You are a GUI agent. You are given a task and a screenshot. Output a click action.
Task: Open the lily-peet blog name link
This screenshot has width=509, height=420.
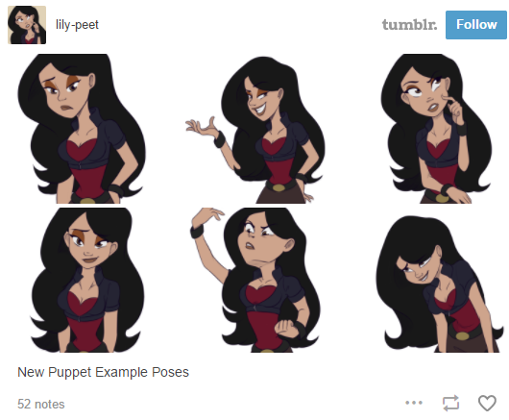tap(77, 25)
